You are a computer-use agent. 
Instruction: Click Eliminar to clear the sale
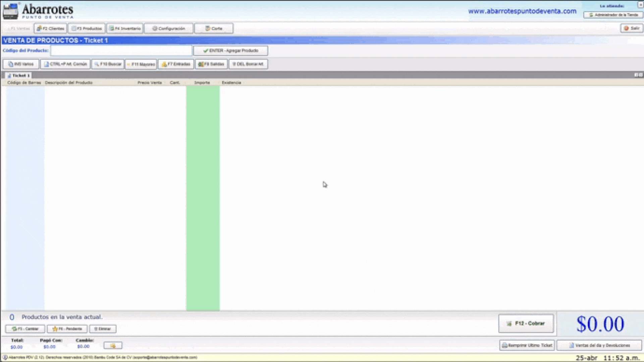tap(103, 329)
